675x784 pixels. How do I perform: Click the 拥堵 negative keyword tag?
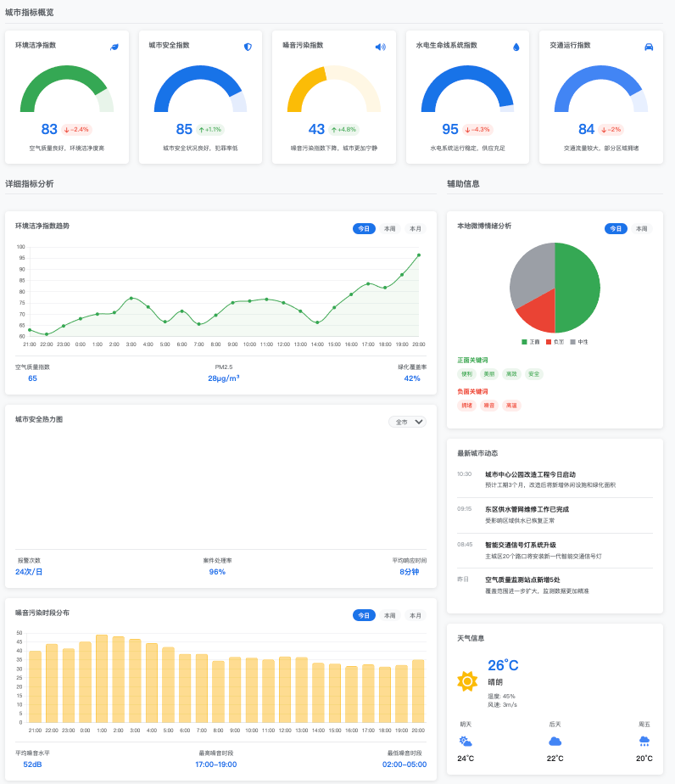click(x=466, y=406)
